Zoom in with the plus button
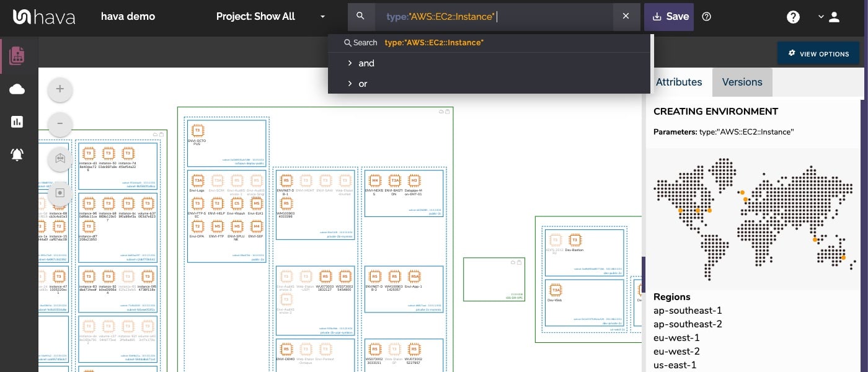Screen dimensions: 868x372 (60, 89)
